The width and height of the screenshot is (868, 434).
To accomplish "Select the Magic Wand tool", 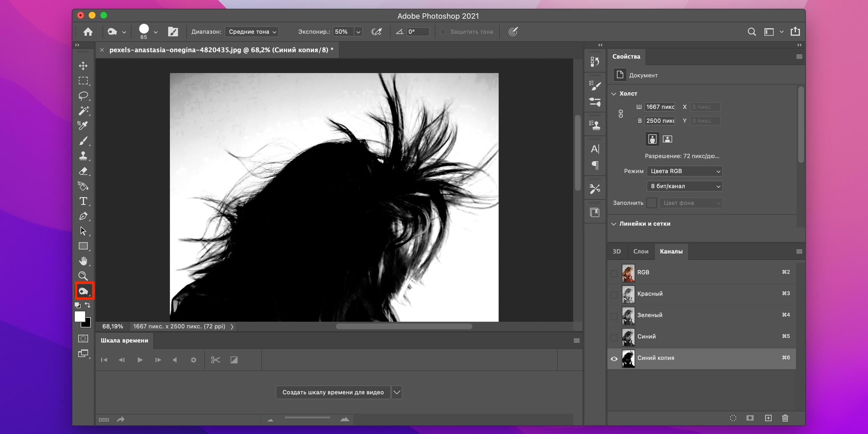I will (x=83, y=111).
